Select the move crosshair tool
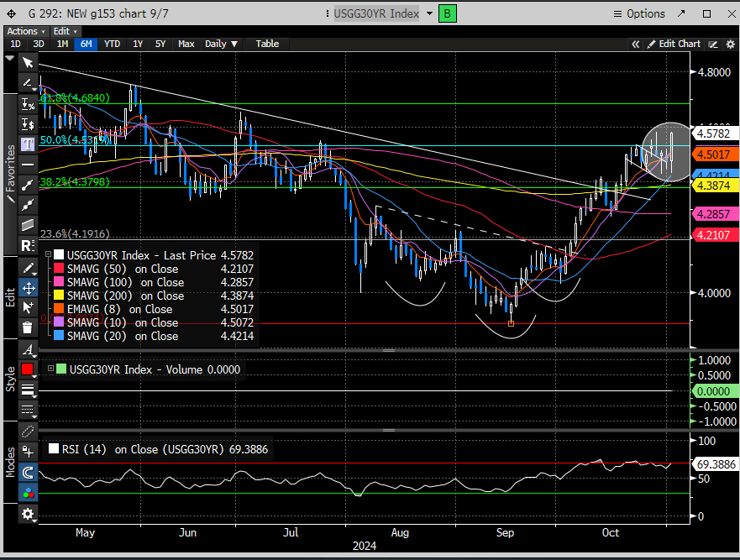 click(x=28, y=287)
